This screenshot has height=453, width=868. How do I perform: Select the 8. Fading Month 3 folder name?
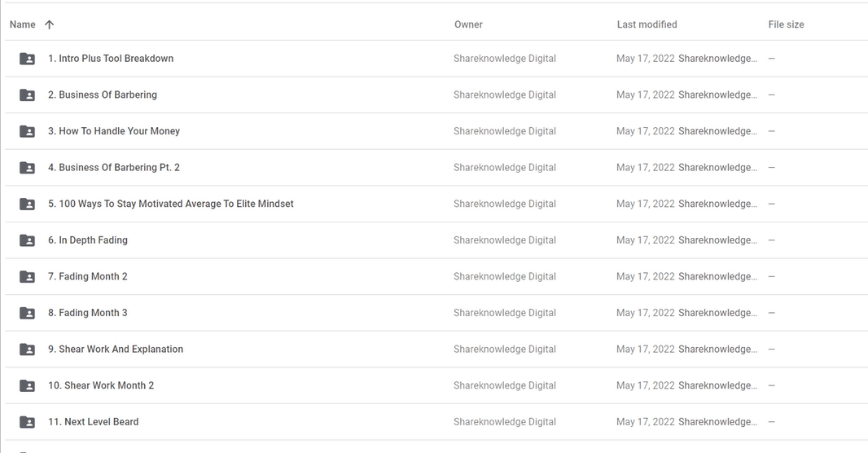tap(87, 313)
